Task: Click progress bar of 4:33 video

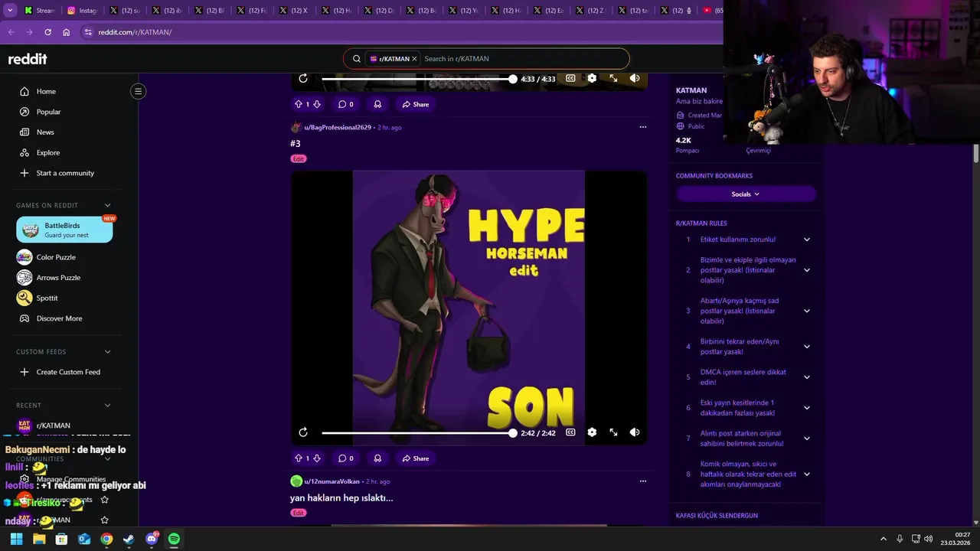Action: click(417, 78)
